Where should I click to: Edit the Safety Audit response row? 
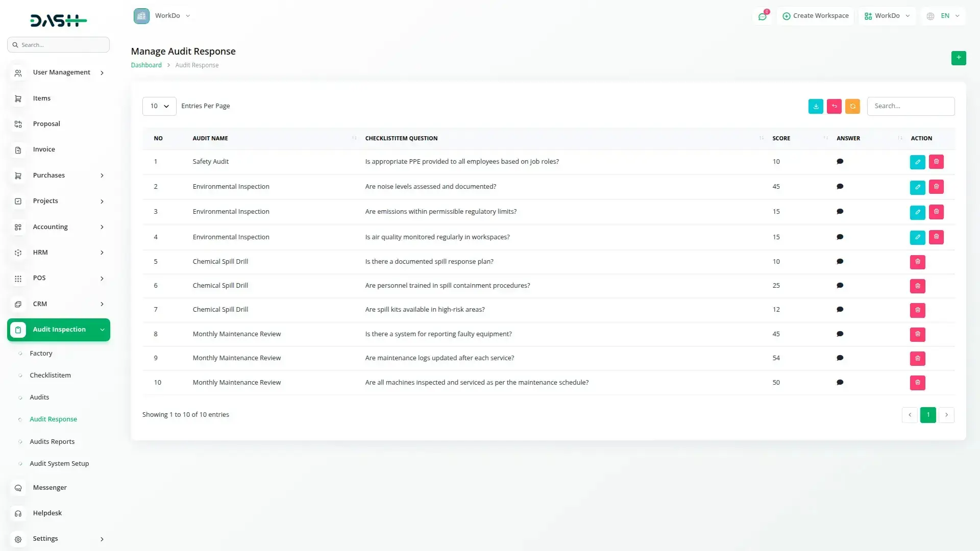917,162
